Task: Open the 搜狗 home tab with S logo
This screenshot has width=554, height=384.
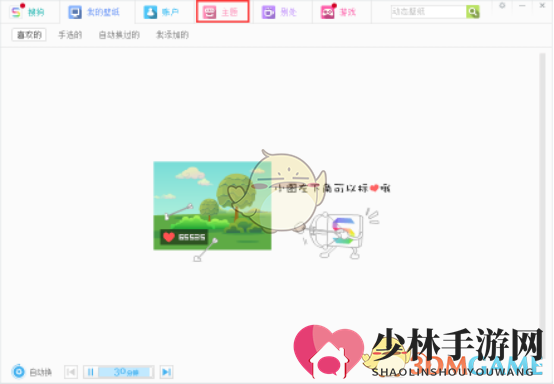Action: 28,12
